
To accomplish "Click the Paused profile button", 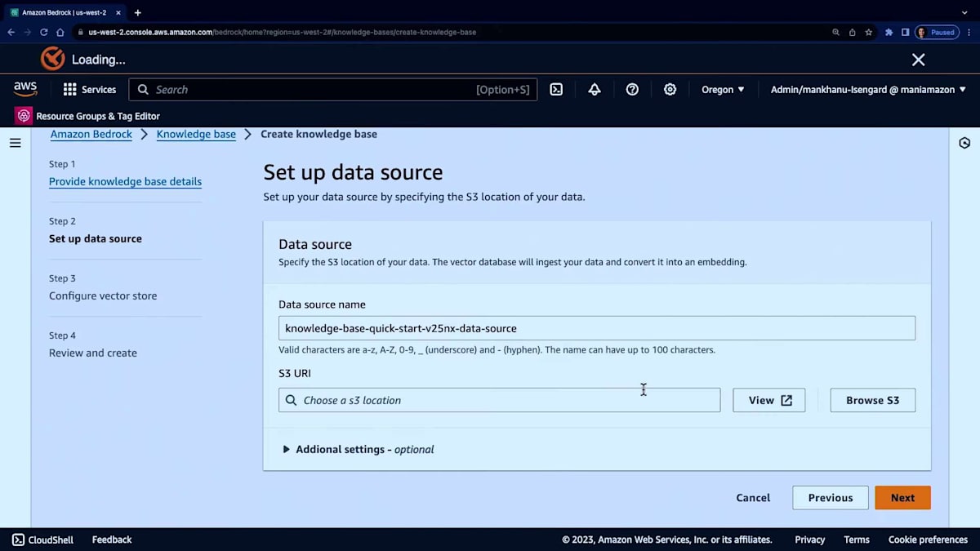I will tap(936, 32).
